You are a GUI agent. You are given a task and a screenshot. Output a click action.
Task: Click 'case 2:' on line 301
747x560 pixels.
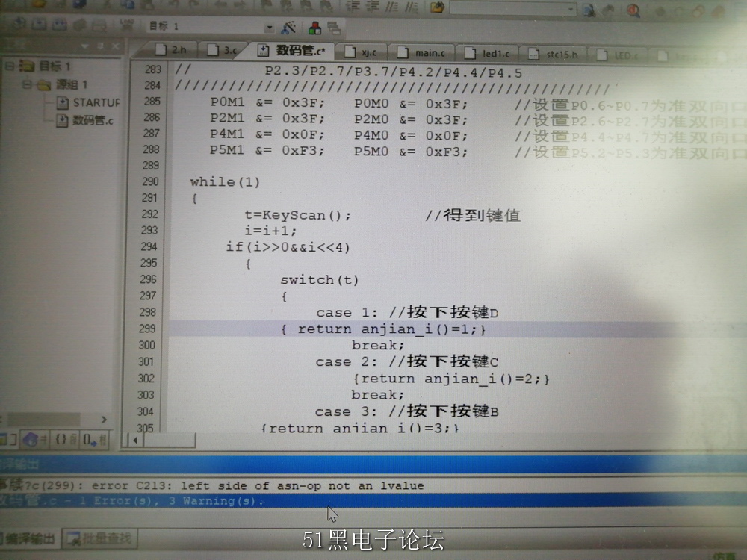[x=346, y=362]
